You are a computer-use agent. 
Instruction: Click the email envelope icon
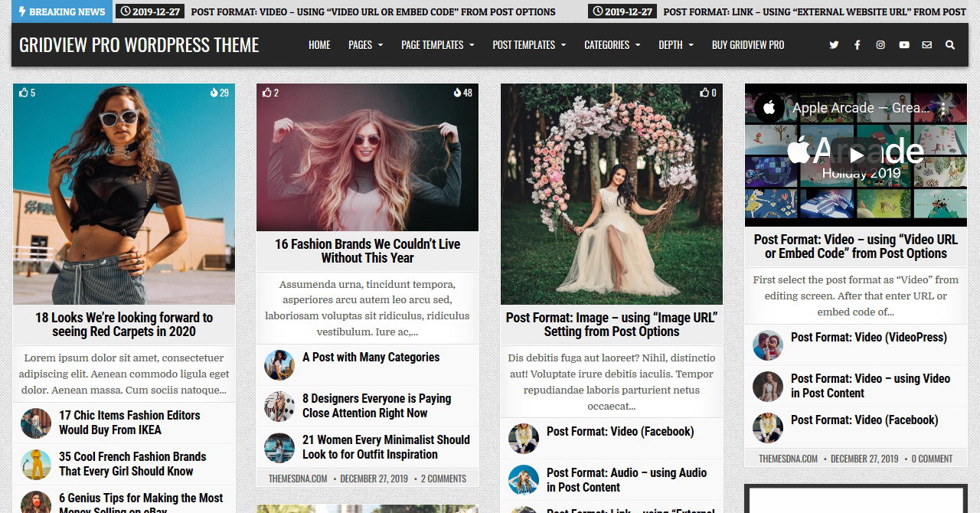click(927, 45)
